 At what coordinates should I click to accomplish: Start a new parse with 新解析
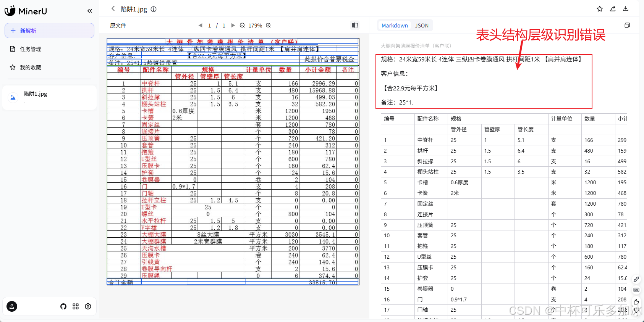pyautogui.click(x=49, y=31)
